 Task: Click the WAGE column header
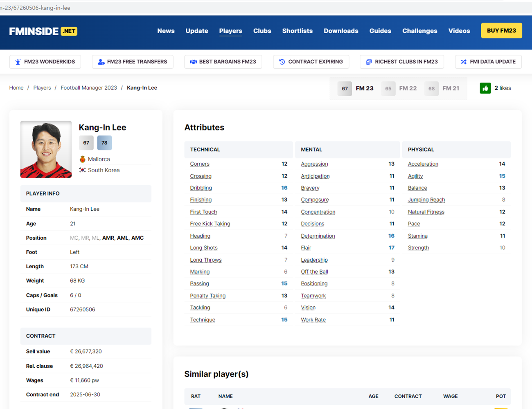click(x=451, y=396)
